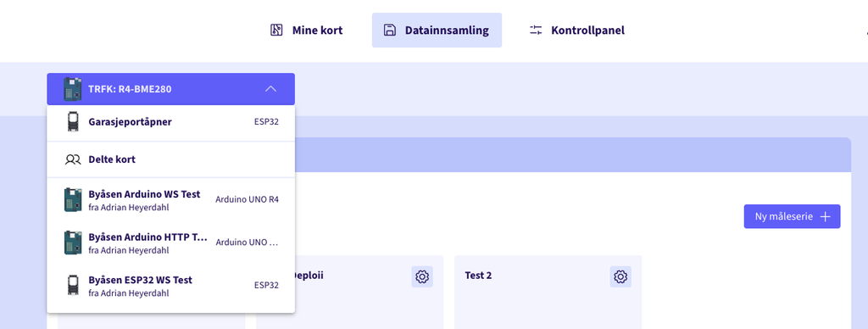Click the Arduino UNO R4 label text
The width and height of the screenshot is (868, 329).
click(247, 199)
